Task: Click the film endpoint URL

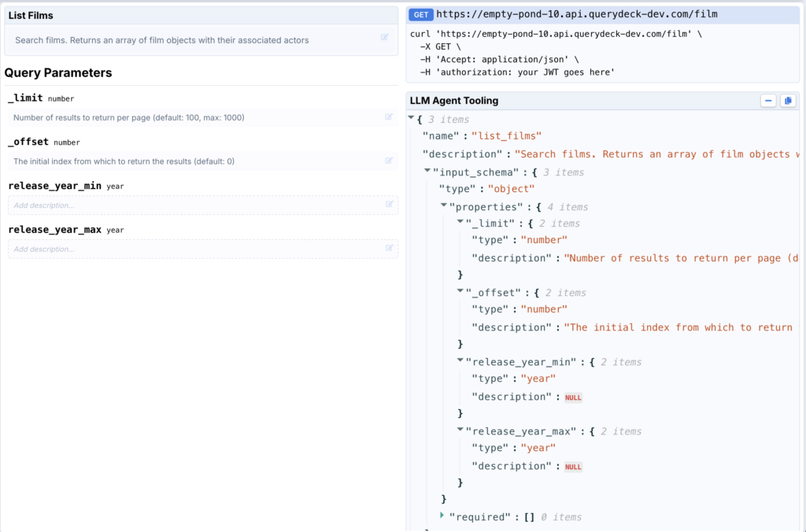Action: 576,14
